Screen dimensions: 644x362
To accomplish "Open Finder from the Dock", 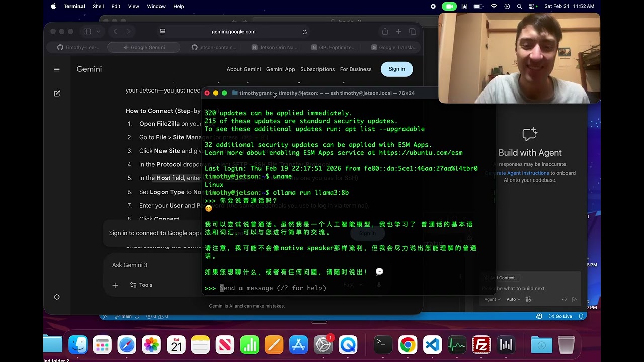I will tap(78, 345).
